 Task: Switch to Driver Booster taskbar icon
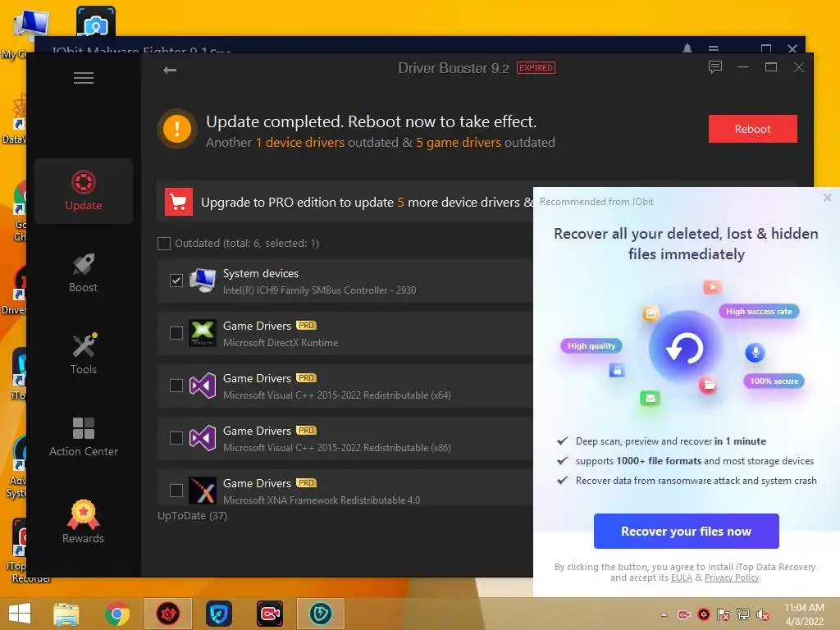click(167, 614)
